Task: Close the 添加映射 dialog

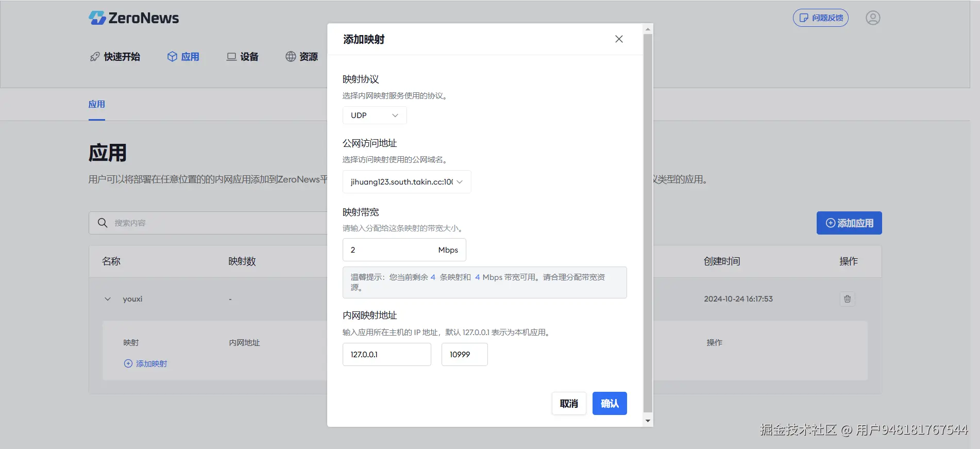Action: [619, 39]
